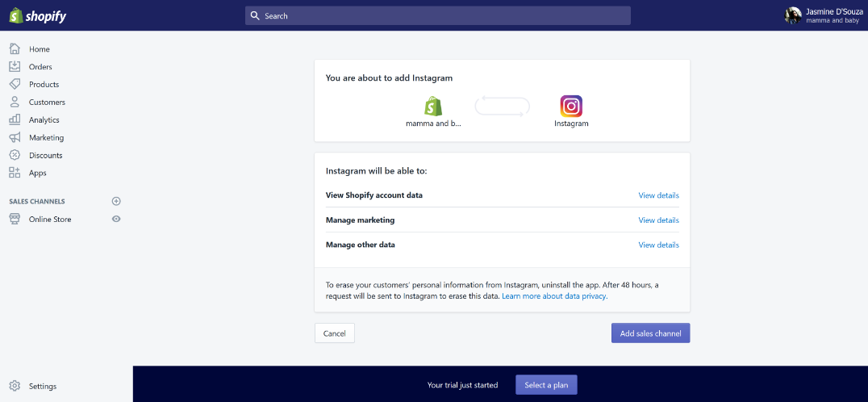Open Home from the sidebar icon
Screen dimensions: 868x402
15,48
